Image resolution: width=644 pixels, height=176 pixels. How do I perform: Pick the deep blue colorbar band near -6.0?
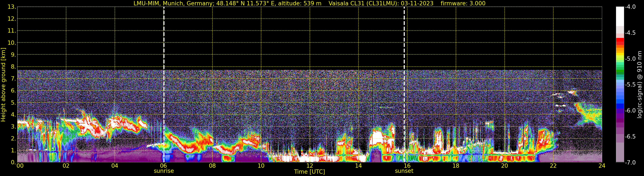[x=620, y=106]
